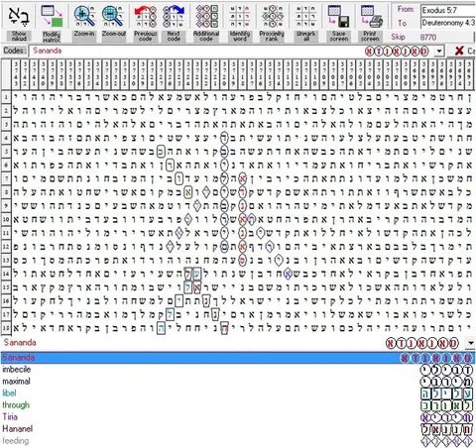
Task: Open the Additional code tool
Action: (x=206, y=16)
